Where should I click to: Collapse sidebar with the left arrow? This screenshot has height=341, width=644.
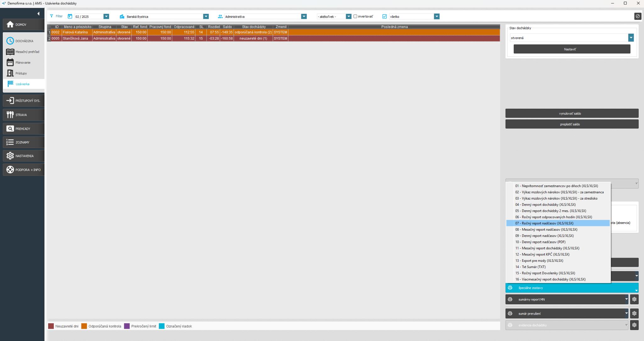[38, 14]
